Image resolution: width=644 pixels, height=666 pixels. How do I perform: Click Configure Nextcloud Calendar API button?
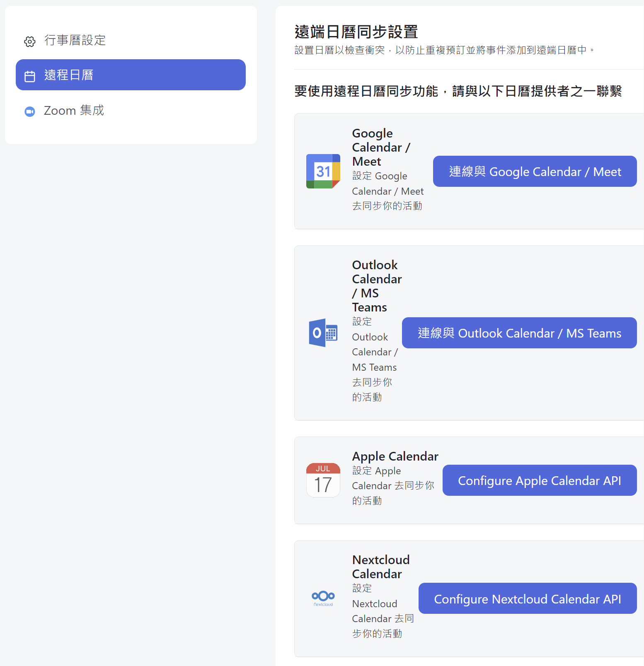[528, 598]
